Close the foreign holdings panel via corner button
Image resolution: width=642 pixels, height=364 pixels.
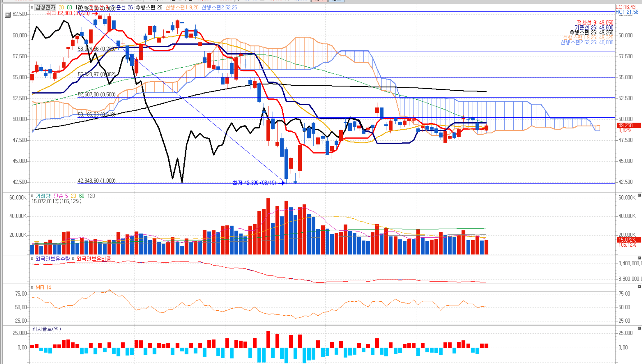pyautogui.click(x=639, y=258)
